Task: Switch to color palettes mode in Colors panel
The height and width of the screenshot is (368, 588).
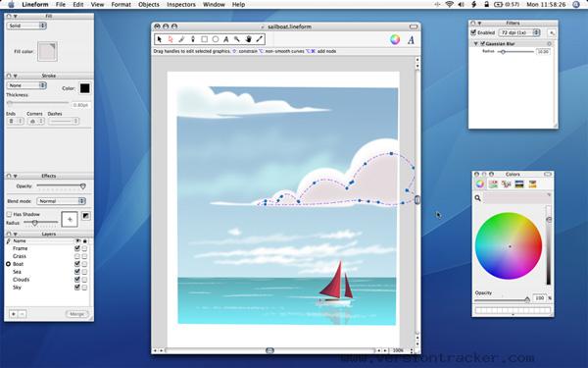Action: pyautogui.click(x=507, y=184)
